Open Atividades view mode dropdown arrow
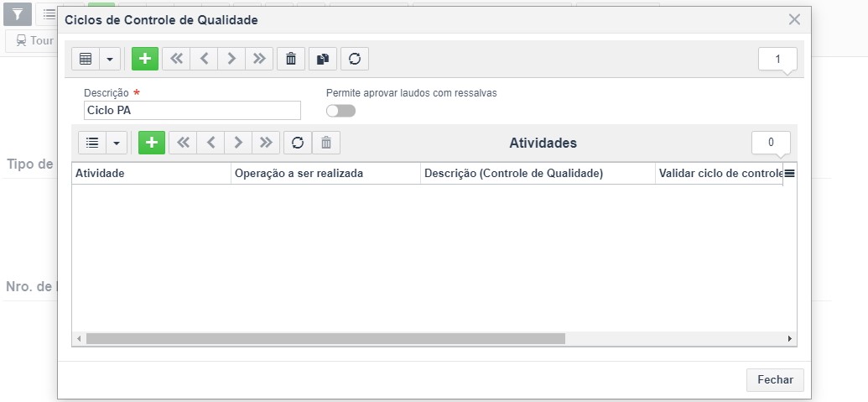 (x=117, y=143)
